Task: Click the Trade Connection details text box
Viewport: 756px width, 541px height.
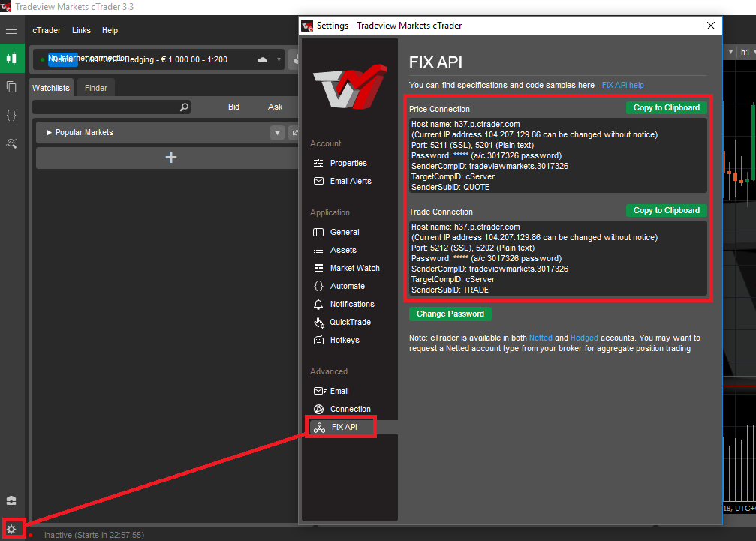Action: coord(558,258)
